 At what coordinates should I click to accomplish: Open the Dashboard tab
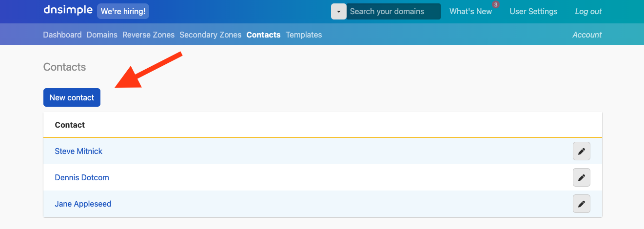pyautogui.click(x=62, y=35)
